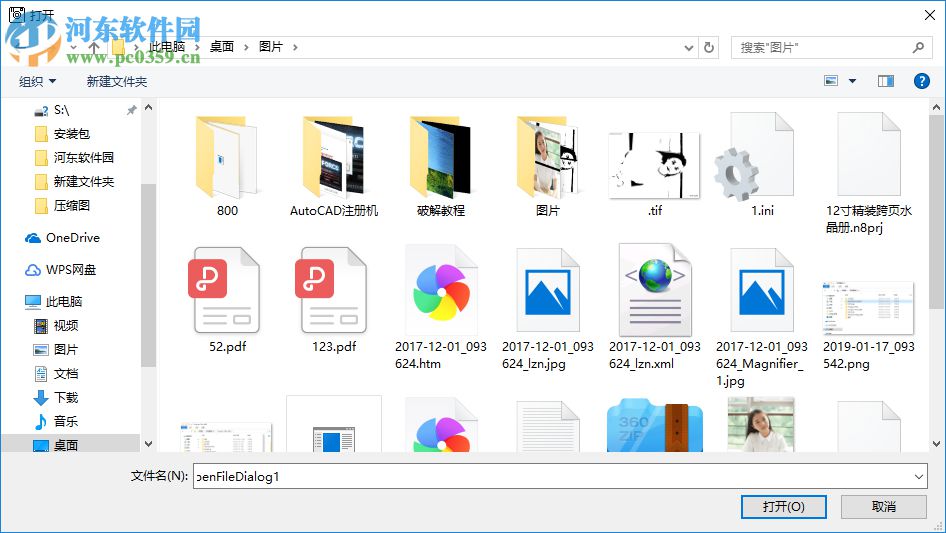Go up one folder level
Screen dimensions: 946x533
(94, 47)
